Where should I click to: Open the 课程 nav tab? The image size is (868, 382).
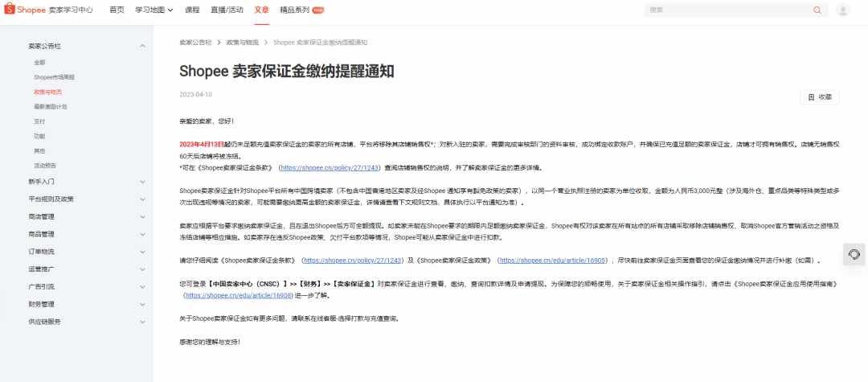coord(192,10)
